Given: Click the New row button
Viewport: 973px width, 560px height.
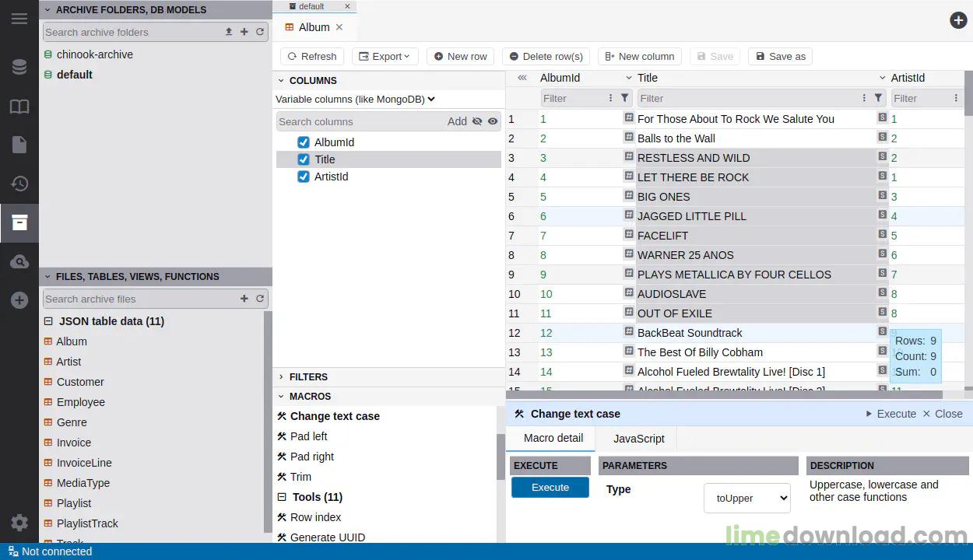Looking at the screenshot, I should point(460,56).
